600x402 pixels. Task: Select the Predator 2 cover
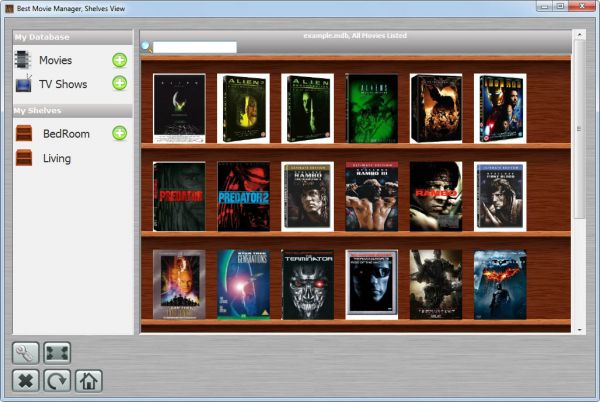pos(243,197)
